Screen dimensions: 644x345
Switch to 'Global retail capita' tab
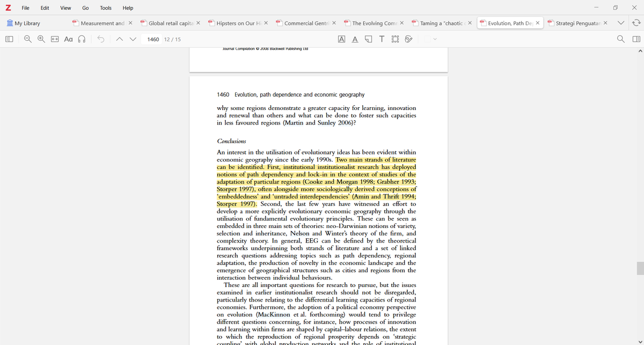point(170,23)
